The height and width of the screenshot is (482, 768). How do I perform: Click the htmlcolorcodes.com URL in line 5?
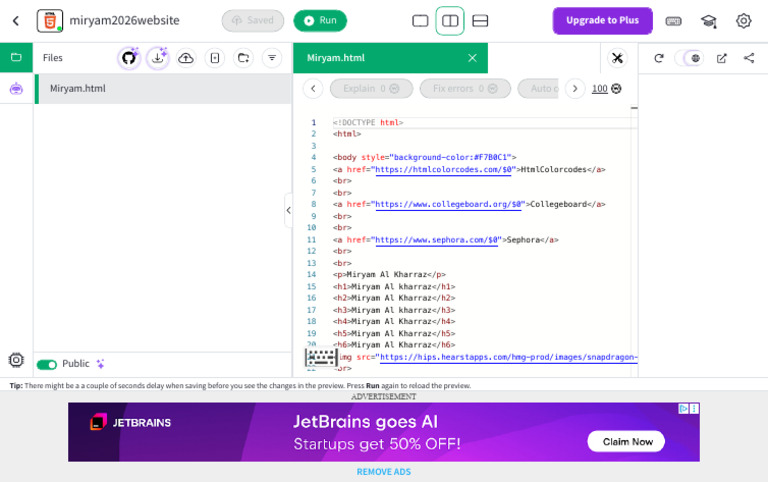[x=443, y=169]
